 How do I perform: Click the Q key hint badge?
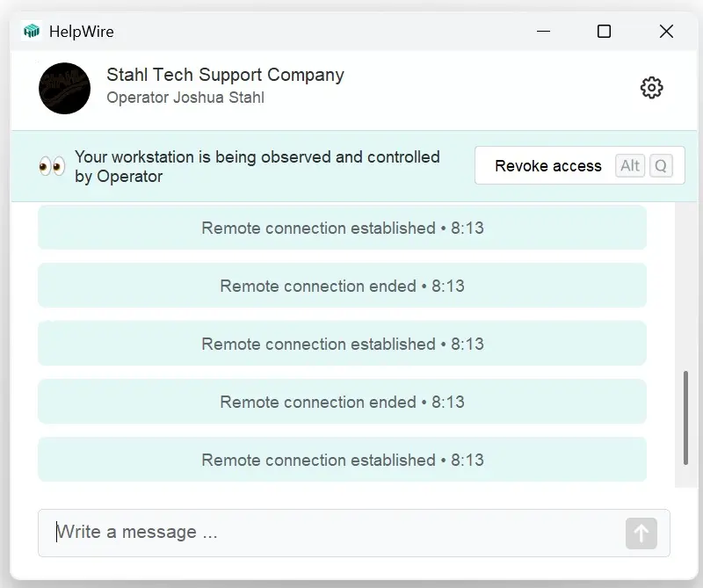click(661, 166)
